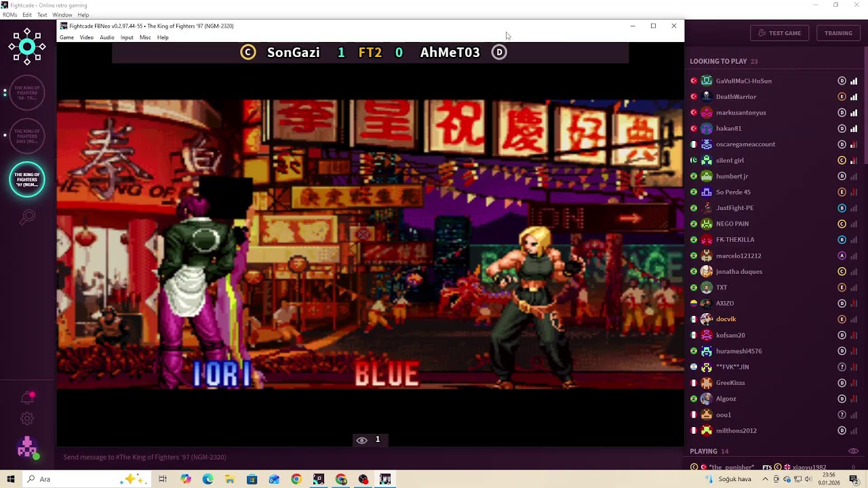Select the user 'docvik'
The image size is (868, 488).
click(x=726, y=319)
